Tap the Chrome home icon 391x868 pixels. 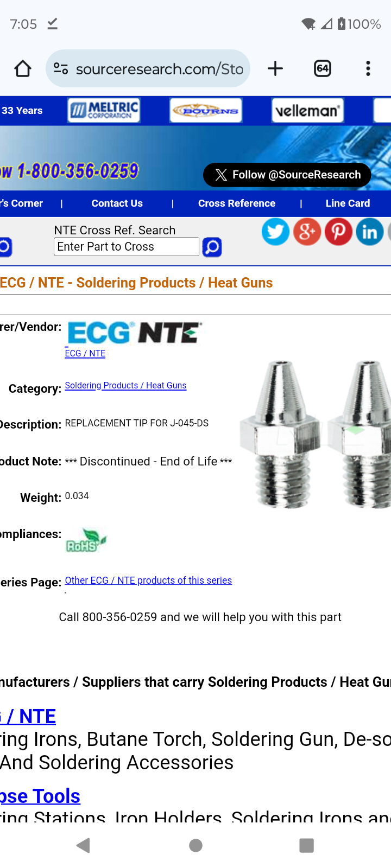tap(23, 69)
